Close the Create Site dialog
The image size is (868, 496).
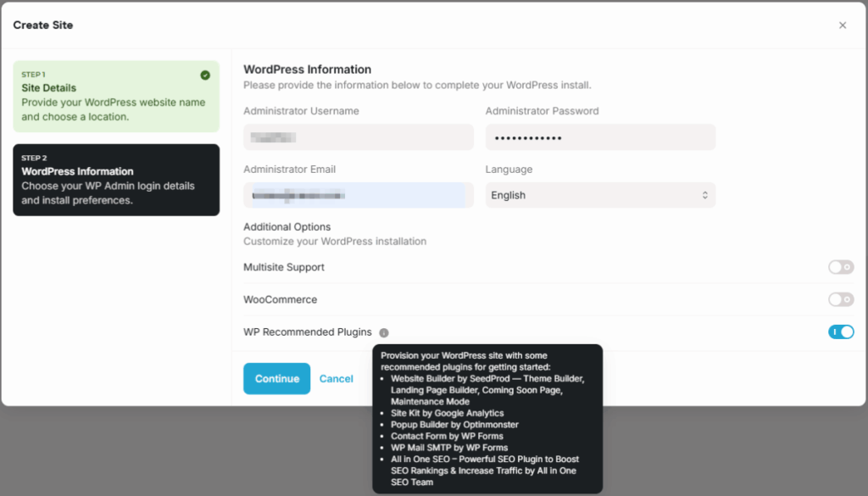click(x=843, y=25)
